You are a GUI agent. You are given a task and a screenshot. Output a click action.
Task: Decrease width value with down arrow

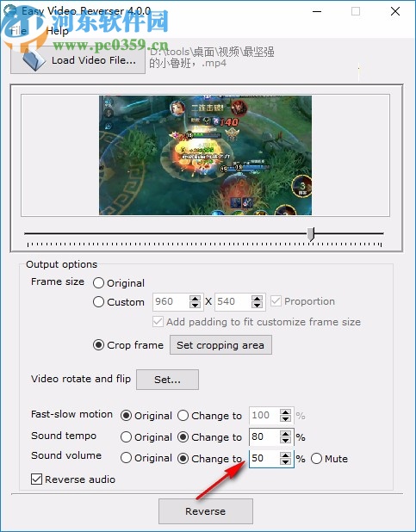pos(195,306)
